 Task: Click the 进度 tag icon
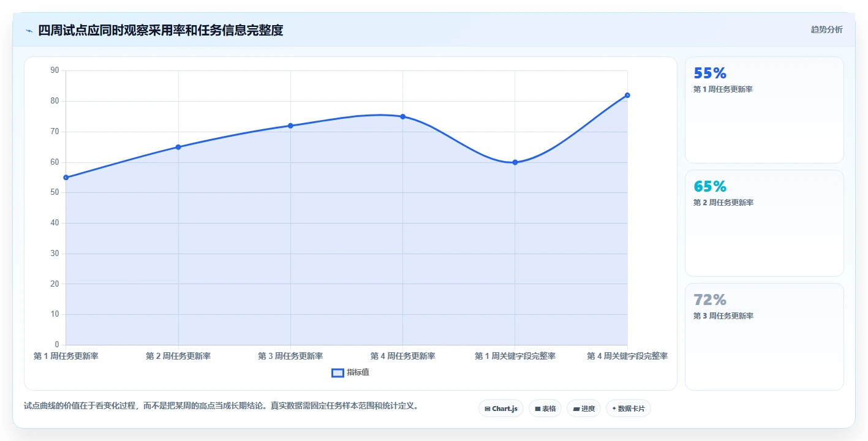[576, 409]
